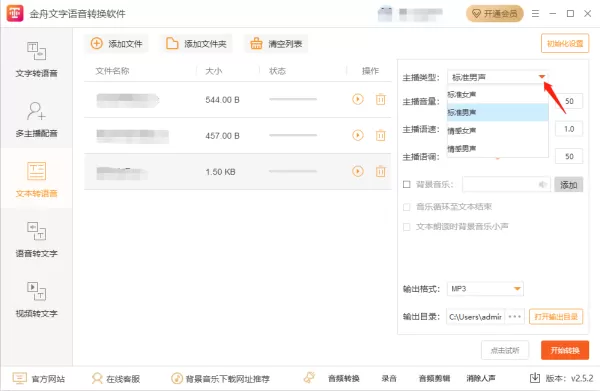Choose 情感女声 voice option
The image size is (600, 391).
coord(497,130)
